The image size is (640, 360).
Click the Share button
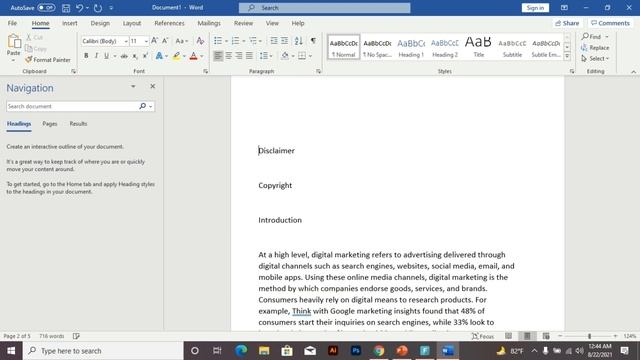[x=567, y=23]
